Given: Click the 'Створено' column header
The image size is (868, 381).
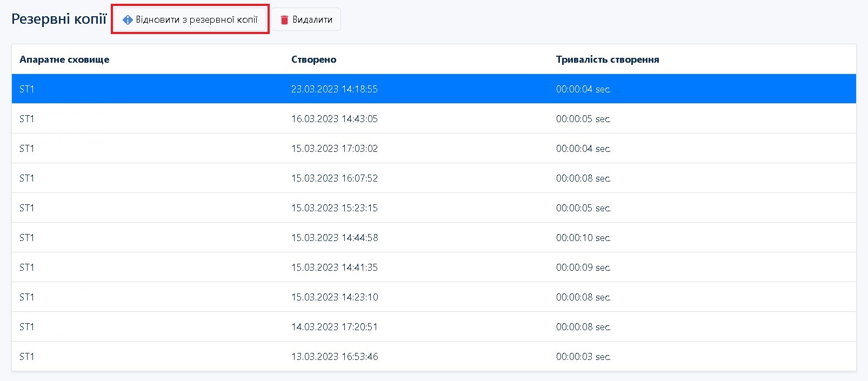Looking at the screenshot, I should 313,59.
